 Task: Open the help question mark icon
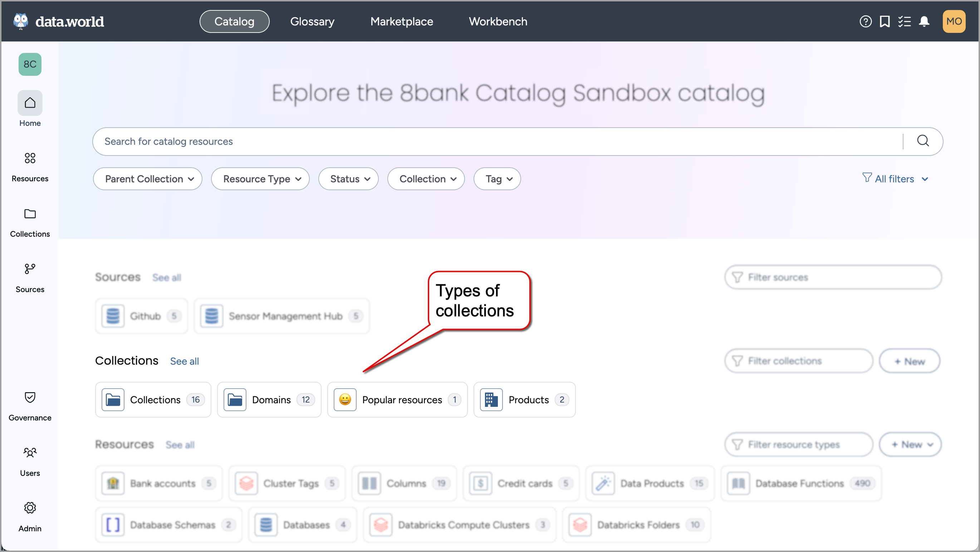(x=865, y=22)
